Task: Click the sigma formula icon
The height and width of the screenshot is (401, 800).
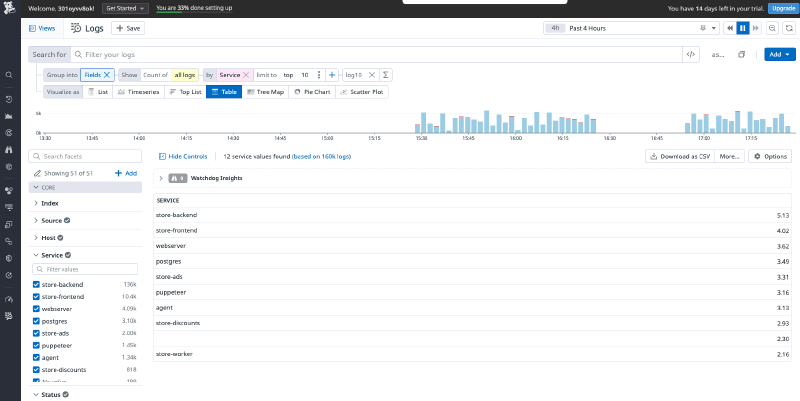Action: (x=387, y=75)
